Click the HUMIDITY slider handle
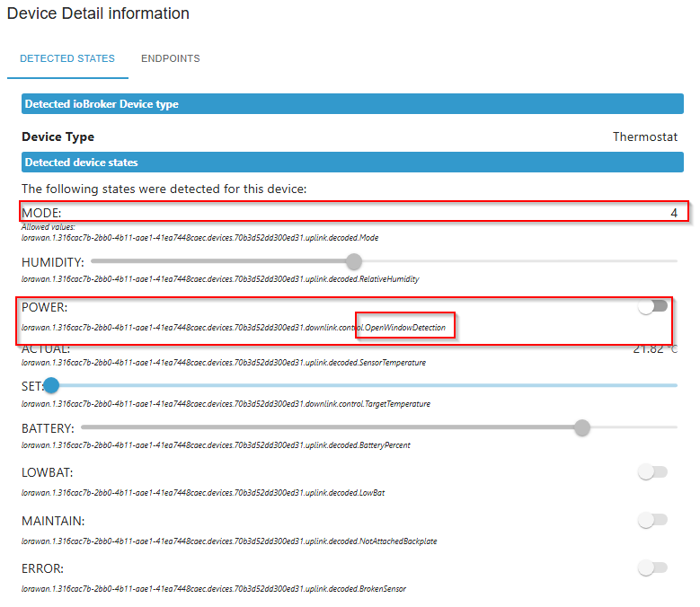700x607 pixels. (x=354, y=261)
